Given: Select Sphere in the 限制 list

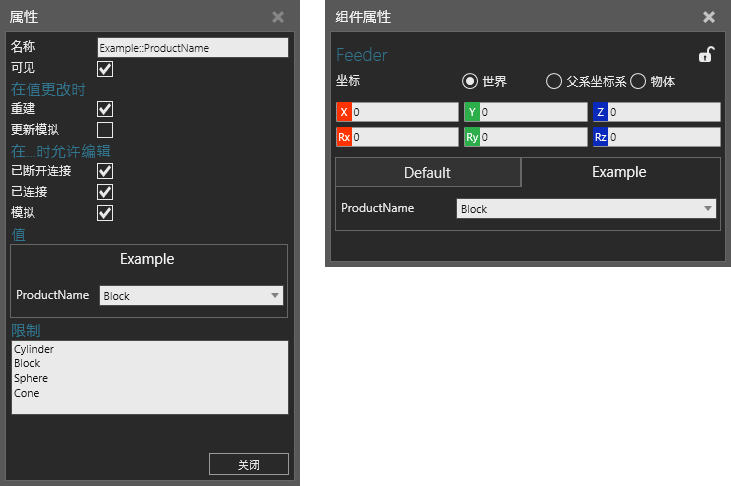Looking at the screenshot, I should click(31, 379).
